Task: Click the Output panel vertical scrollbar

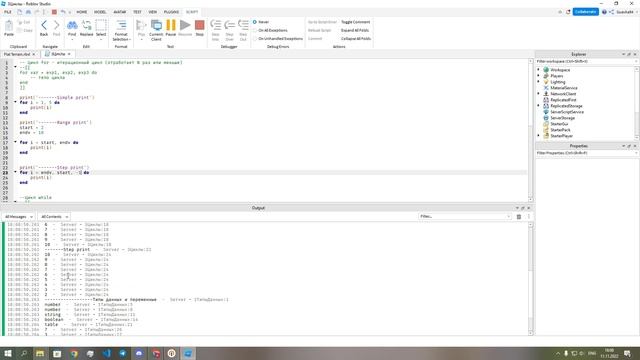Action: pyautogui.click(x=531, y=278)
